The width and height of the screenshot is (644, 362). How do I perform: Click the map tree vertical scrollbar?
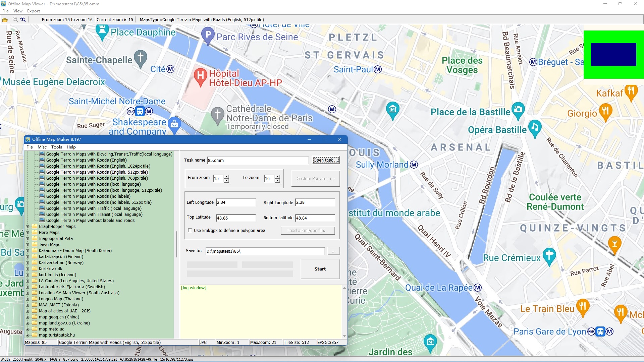(176, 244)
